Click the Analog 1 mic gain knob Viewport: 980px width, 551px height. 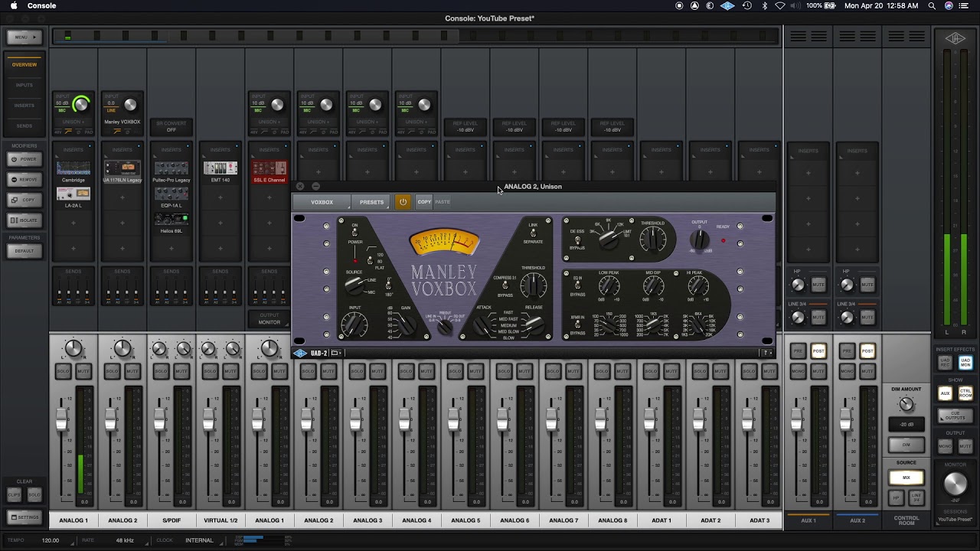tap(81, 104)
